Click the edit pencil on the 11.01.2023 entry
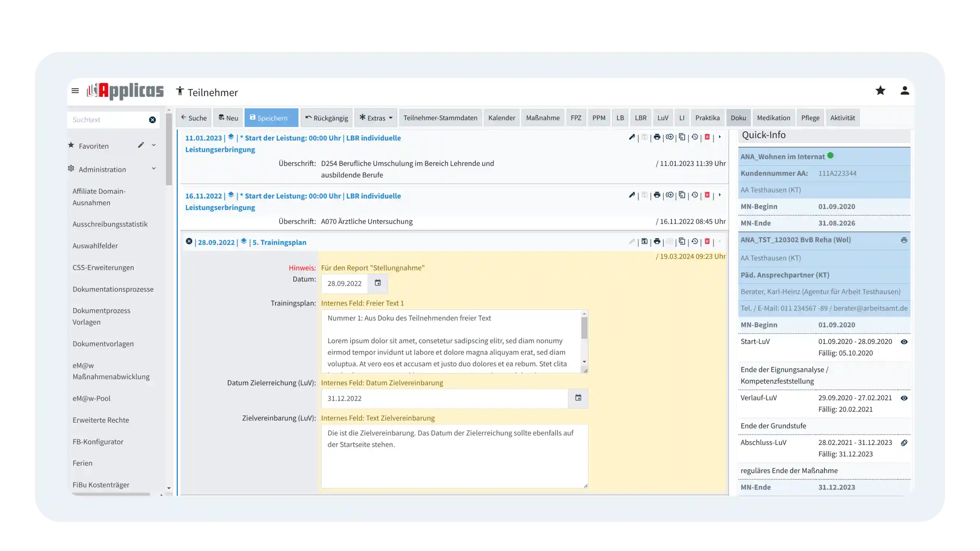Viewport: 980px width, 551px height. point(631,137)
